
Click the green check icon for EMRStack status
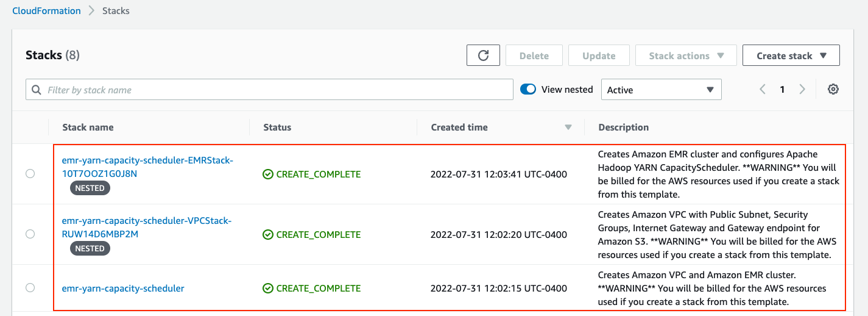point(268,174)
